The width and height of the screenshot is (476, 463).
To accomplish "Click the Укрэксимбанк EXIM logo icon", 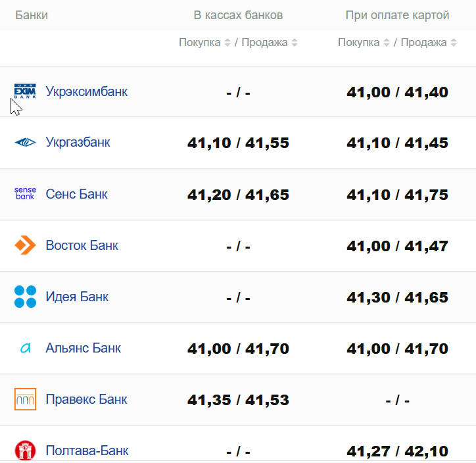I will tap(25, 91).
